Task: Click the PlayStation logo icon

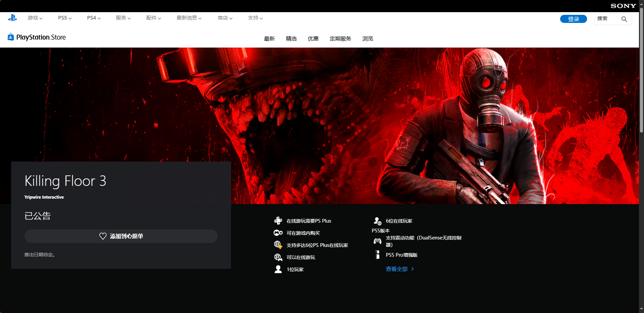Action: coord(12,18)
